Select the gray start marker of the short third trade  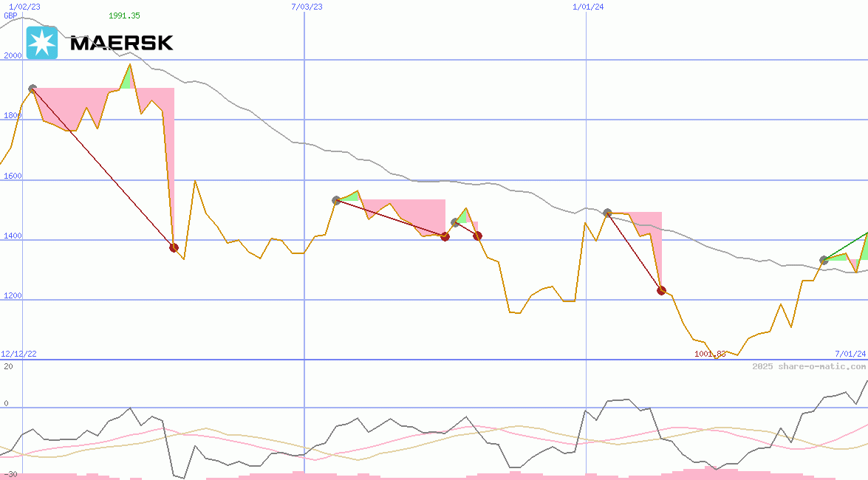point(455,222)
